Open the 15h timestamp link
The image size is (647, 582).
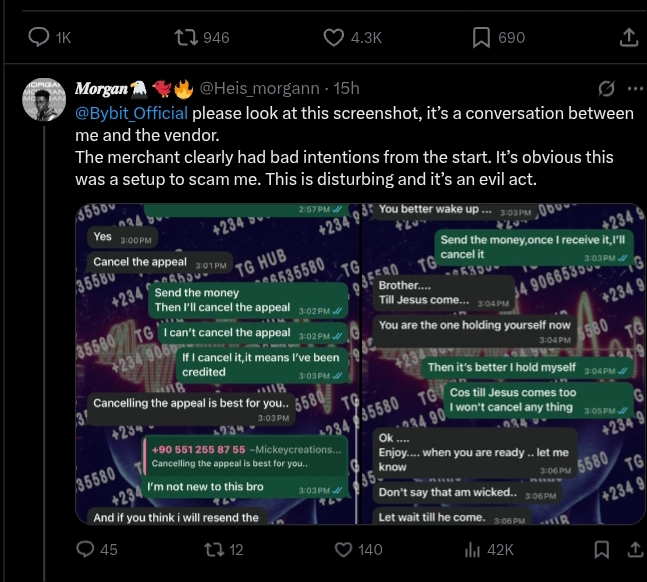[346, 89]
